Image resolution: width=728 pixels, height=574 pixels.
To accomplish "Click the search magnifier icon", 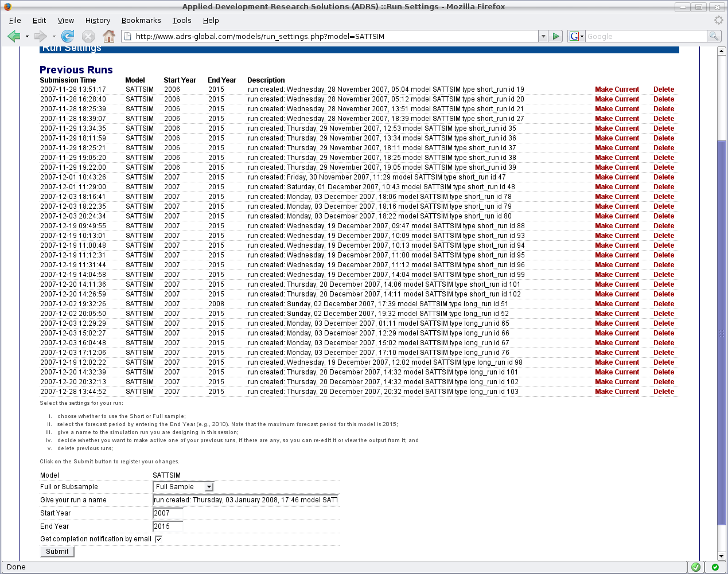I will point(714,36).
